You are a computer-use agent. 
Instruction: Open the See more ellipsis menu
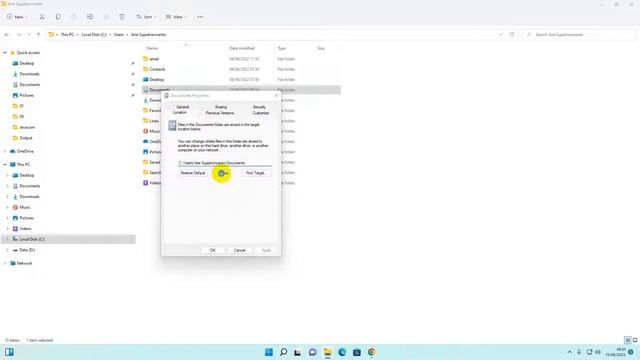click(200, 17)
